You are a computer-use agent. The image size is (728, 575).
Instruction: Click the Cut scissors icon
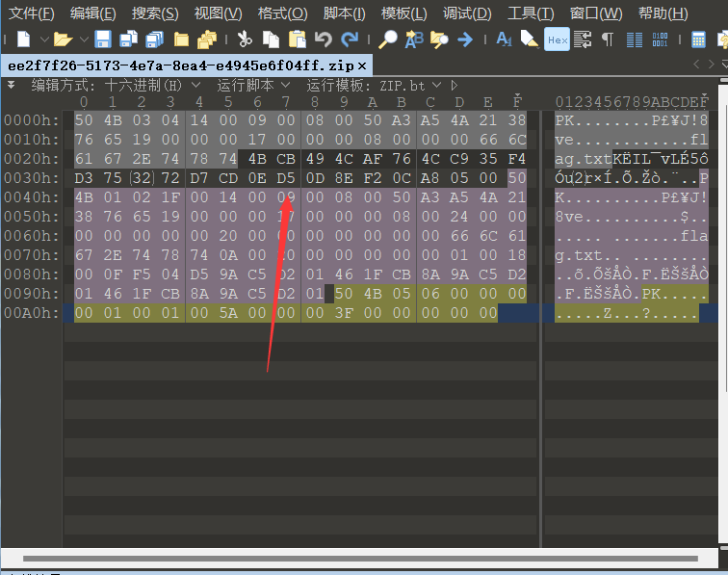(245, 39)
